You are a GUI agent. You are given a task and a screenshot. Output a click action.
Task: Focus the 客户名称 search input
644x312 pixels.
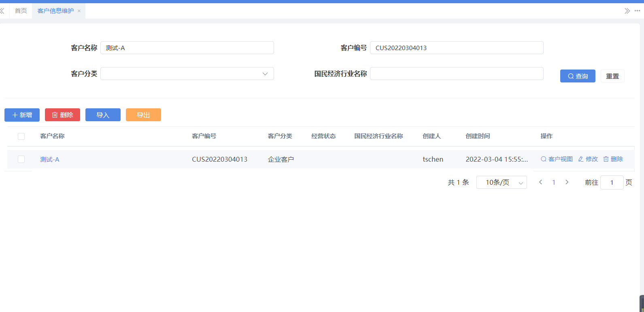click(187, 48)
